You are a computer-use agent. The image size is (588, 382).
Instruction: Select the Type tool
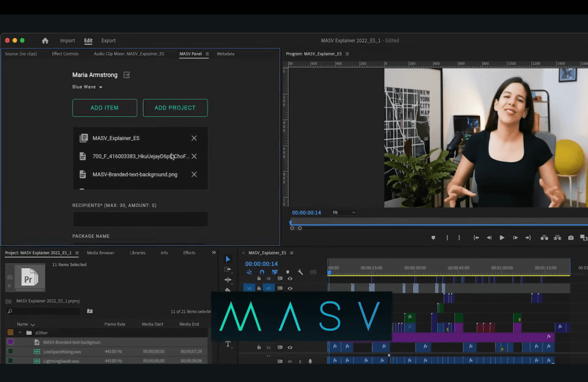[x=228, y=344]
